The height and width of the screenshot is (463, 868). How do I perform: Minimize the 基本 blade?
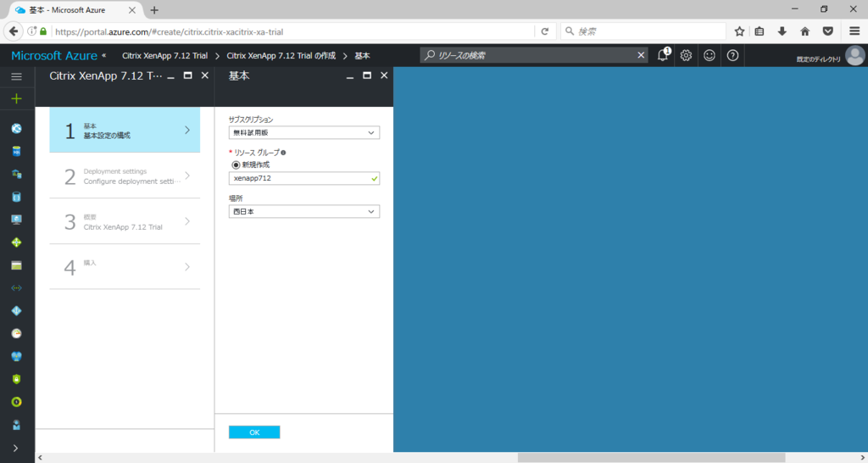[350, 77]
